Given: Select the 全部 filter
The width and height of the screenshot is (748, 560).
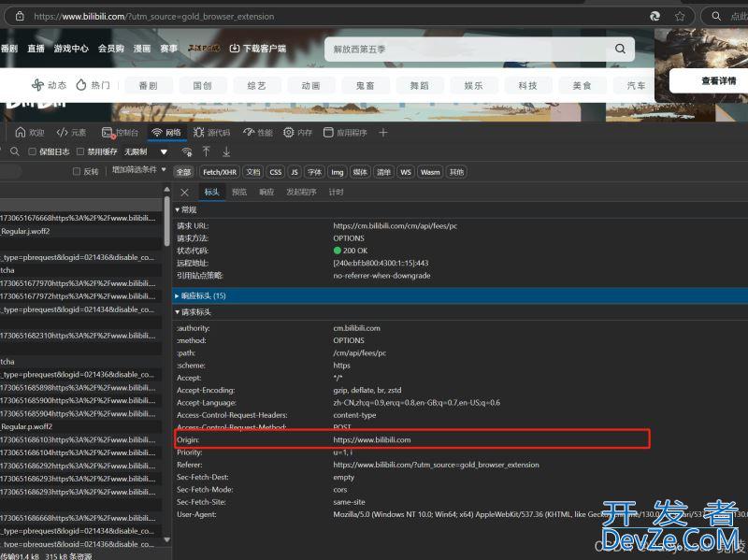Looking at the screenshot, I should coord(183,172).
